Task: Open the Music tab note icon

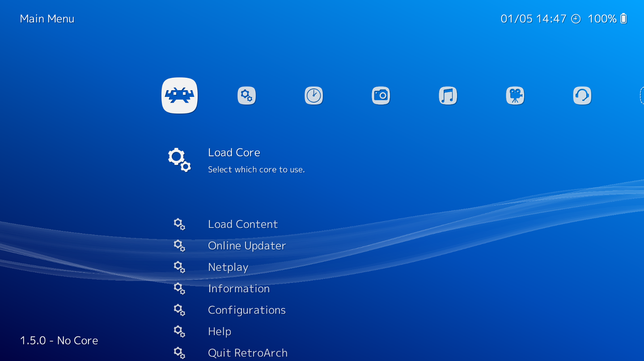Action: (448, 96)
